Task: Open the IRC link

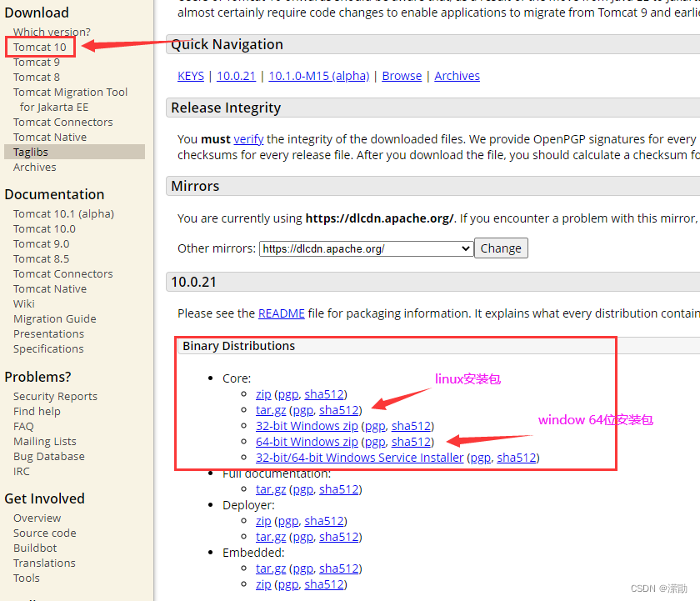Action: pos(22,472)
